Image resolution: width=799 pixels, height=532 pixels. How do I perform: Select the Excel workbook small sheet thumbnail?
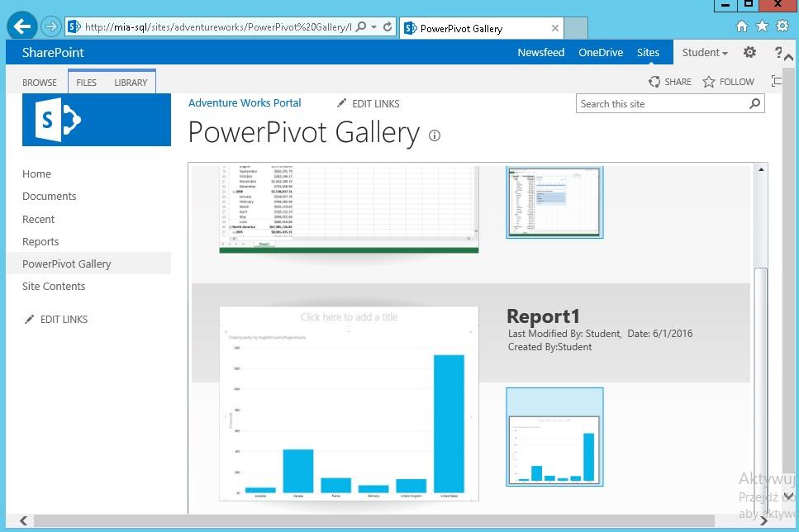pos(554,202)
